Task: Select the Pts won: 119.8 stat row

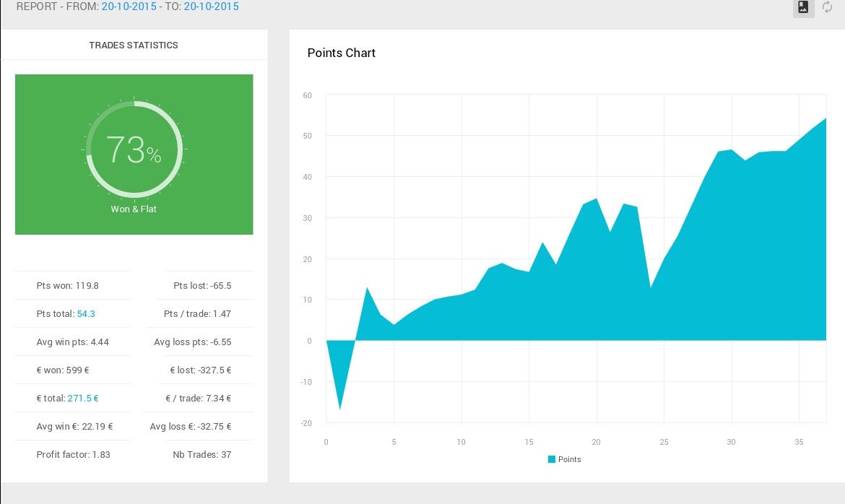Action: pyautogui.click(x=68, y=286)
